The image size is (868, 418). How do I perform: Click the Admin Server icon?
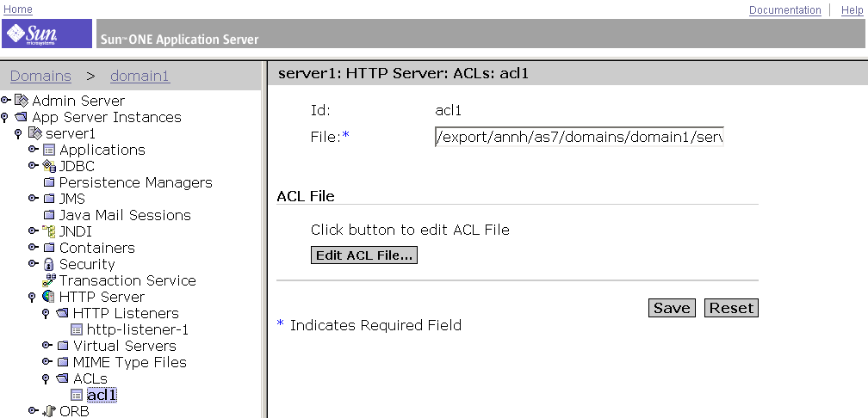[x=22, y=101]
